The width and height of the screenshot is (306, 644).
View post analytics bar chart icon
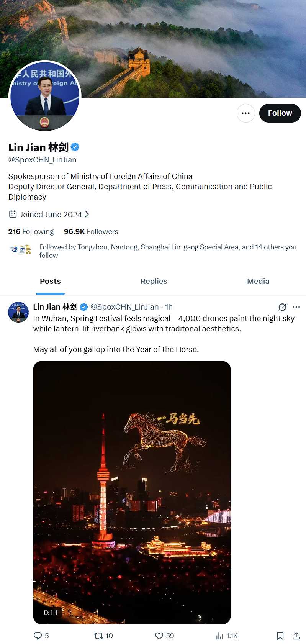click(220, 636)
